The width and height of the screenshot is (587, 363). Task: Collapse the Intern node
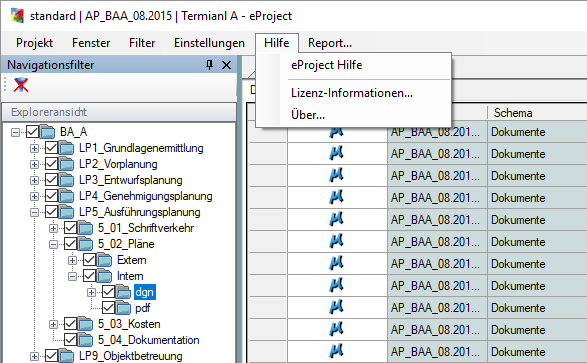[x=73, y=277]
